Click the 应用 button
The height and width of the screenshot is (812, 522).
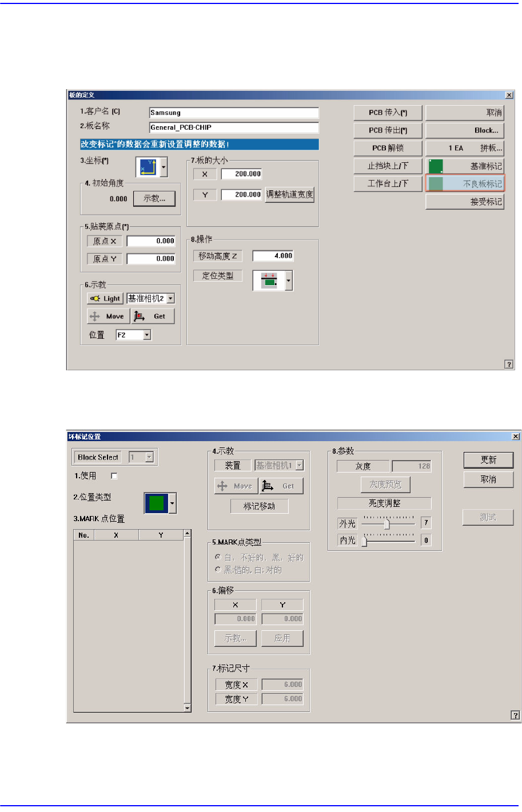coord(282,638)
